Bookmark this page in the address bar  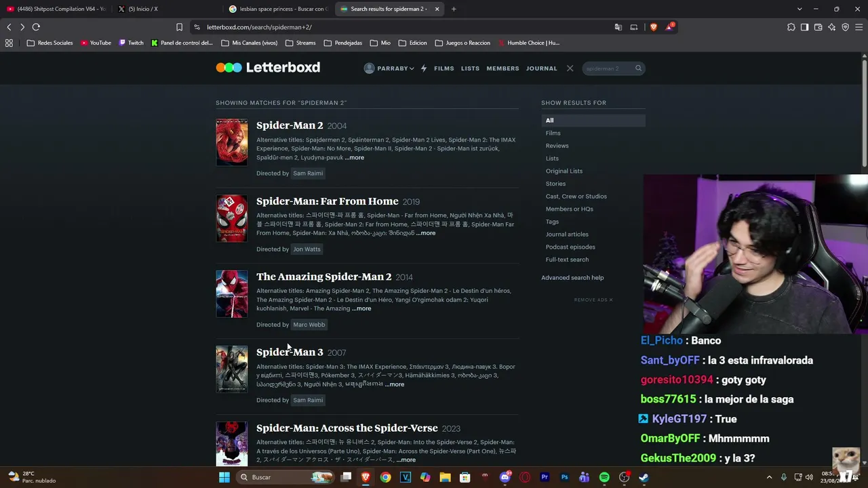tap(179, 27)
